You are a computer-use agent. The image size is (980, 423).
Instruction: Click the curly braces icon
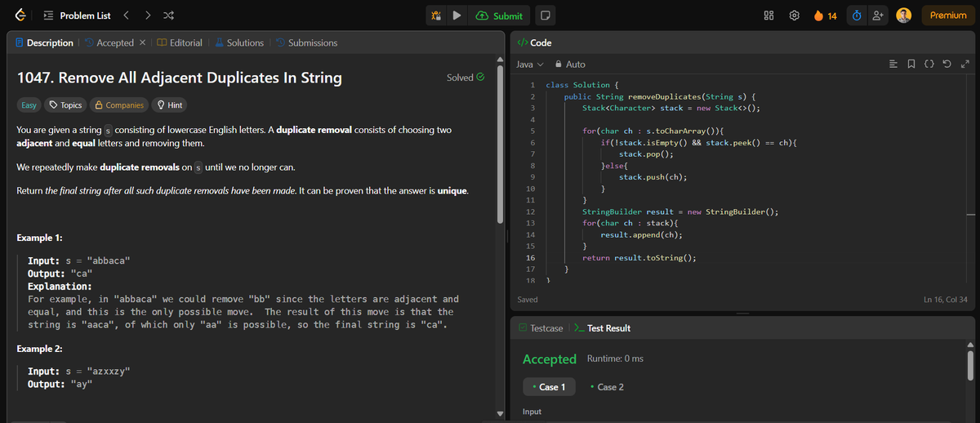click(929, 64)
